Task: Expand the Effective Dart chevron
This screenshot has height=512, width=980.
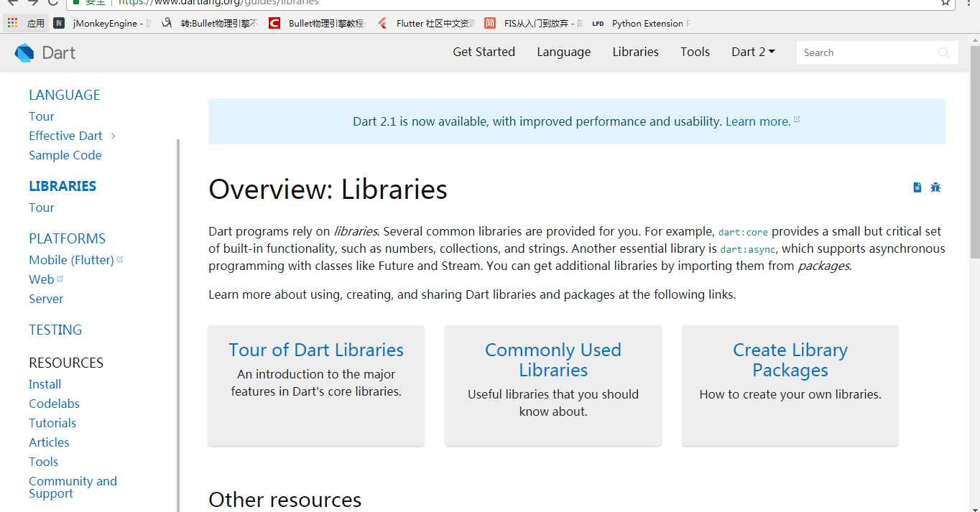Action: click(114, 136)
